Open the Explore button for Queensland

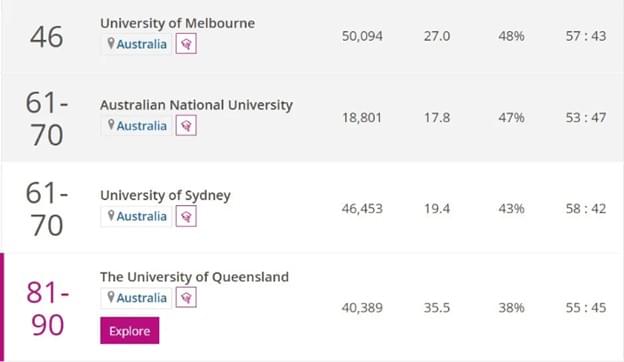click(x=130, y=331)
